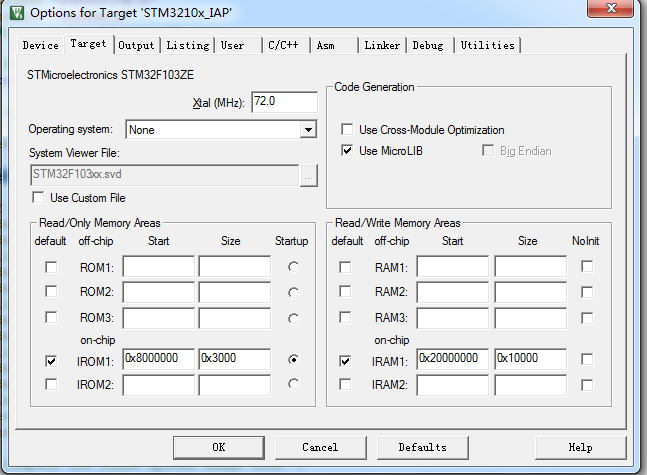This screenshot has width=647, height=475.
Task: Select IROM1 Startup radio button
Action: click(293, 359)
